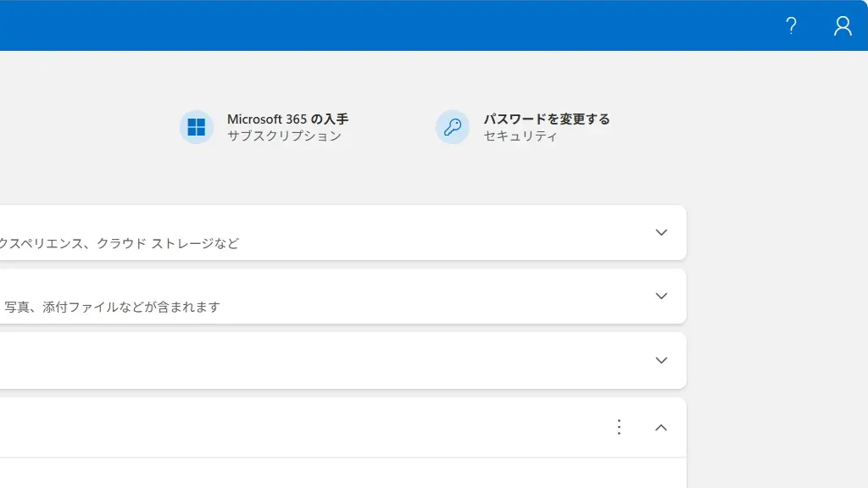Click the expanded content area below the three-dot header

point(339,474)
